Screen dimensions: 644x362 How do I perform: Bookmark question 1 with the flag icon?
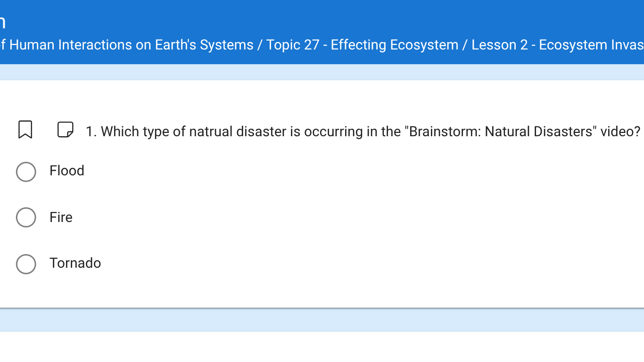(25, 130)
